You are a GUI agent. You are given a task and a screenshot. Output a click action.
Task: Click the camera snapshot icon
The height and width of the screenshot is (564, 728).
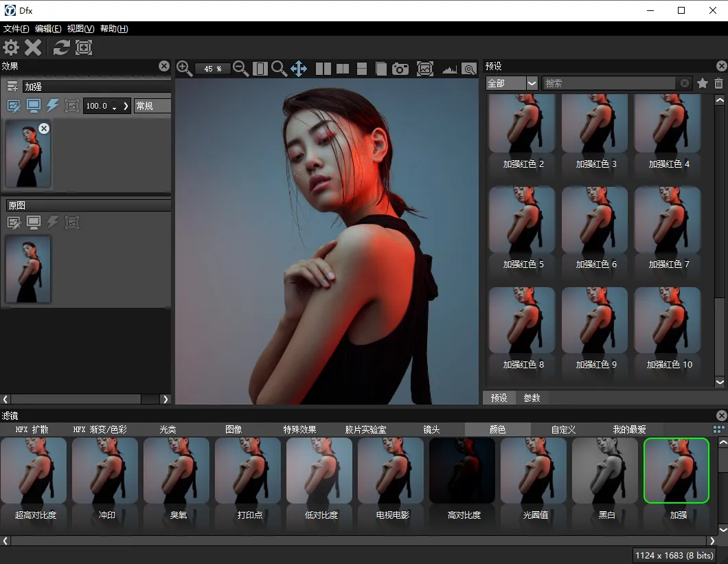[400, 69]
